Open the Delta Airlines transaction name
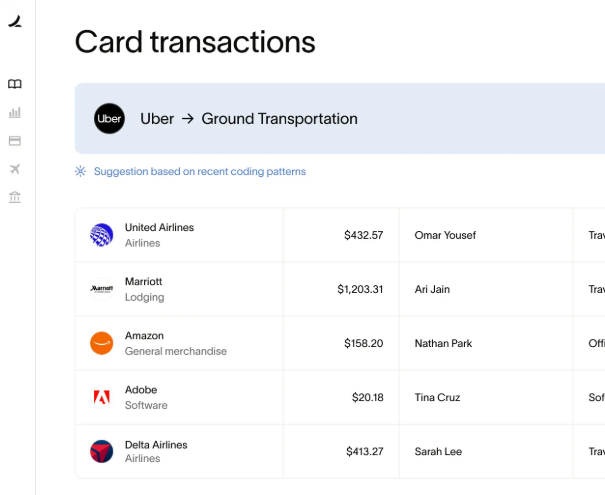This screenshot has width=605, height=495. (156, 444)
